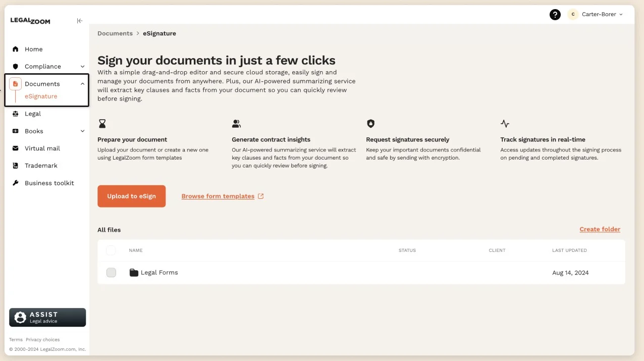Open the help question mark icon

click(555, 15)
